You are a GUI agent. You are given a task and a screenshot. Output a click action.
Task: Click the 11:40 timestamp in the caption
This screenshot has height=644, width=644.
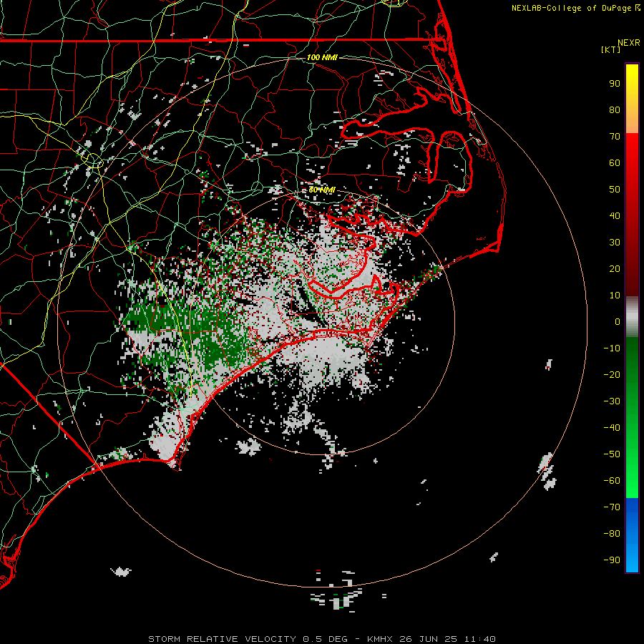pyautogui.click(x=479, y=639)
